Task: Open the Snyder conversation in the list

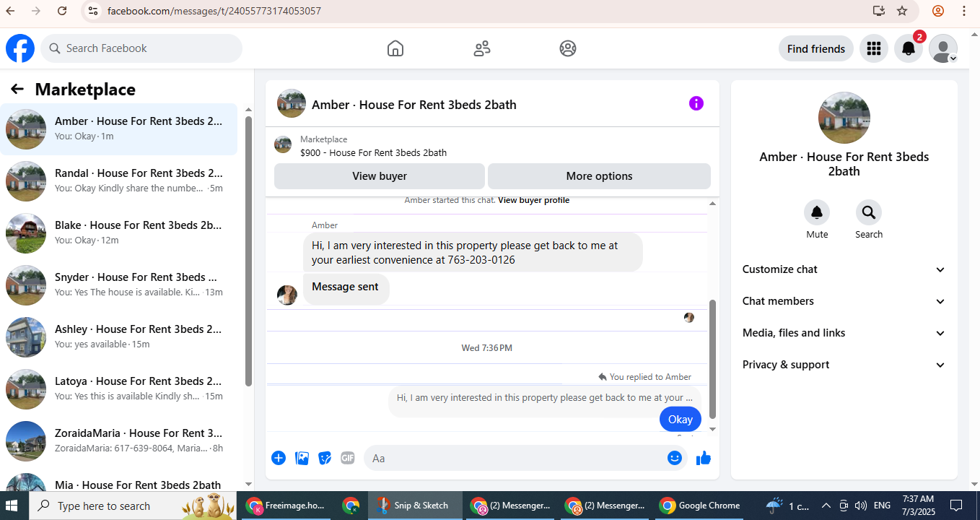Action: (118, 285)
